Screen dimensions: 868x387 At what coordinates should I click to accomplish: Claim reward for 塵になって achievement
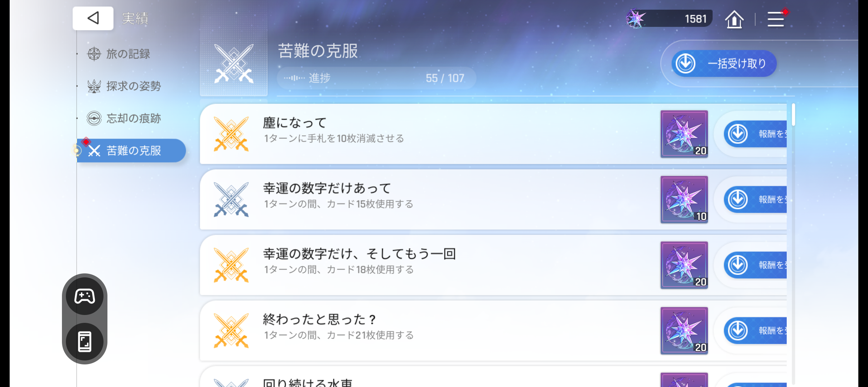click(x=756, y=134)
